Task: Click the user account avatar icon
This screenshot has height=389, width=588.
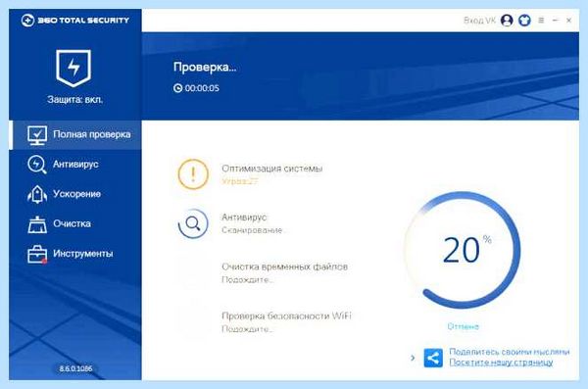Action: tap(507, 20)
